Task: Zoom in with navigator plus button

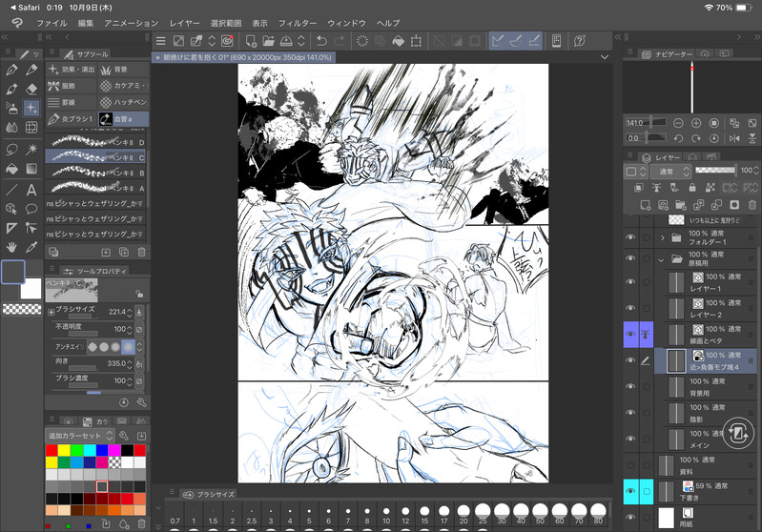Action: (x=696, y=123)
